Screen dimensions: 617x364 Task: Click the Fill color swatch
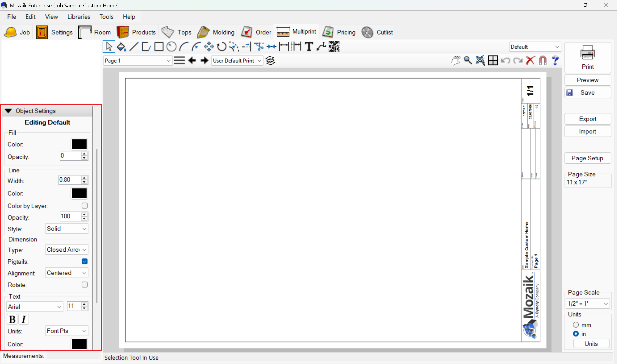click(79, 144)
